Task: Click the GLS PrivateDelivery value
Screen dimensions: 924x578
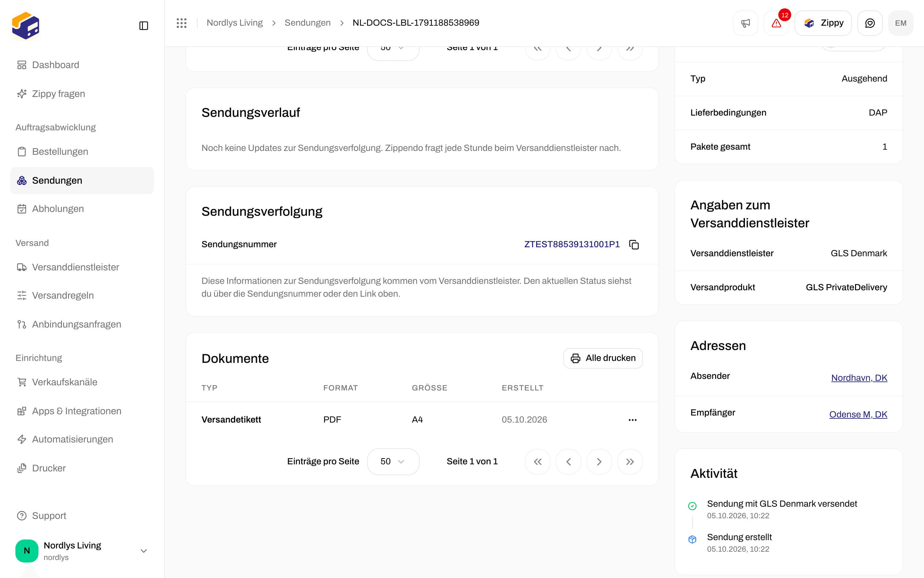Action: 846,287
